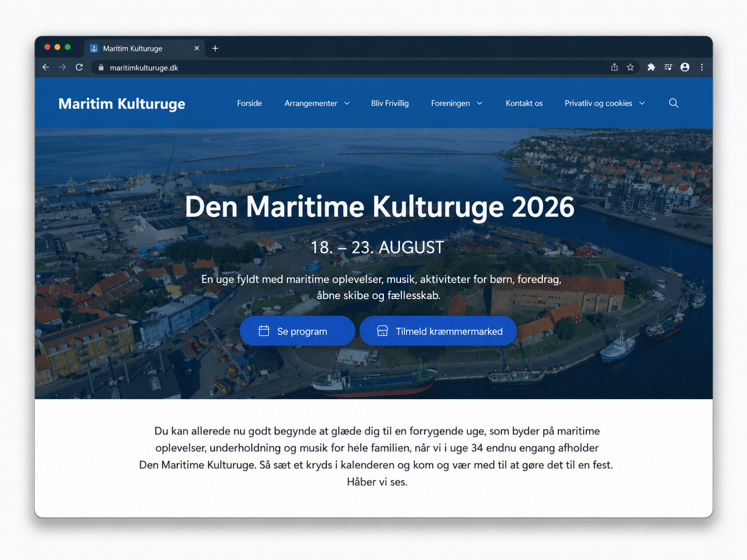The height and width of the screenshot is (560, 747).
Task: Click the Tilmeld kræmmermarked button
Action: [438, 331]
